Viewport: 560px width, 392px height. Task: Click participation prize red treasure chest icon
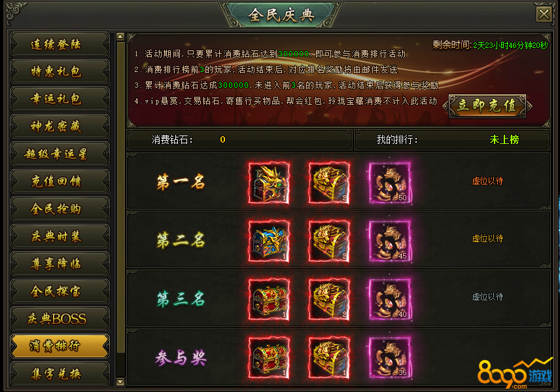pos(269,358)
